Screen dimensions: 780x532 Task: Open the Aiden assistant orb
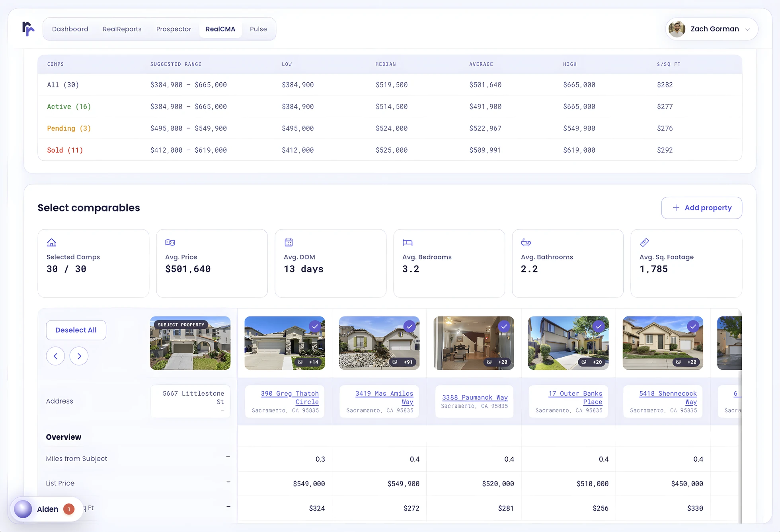click(23, 509)
